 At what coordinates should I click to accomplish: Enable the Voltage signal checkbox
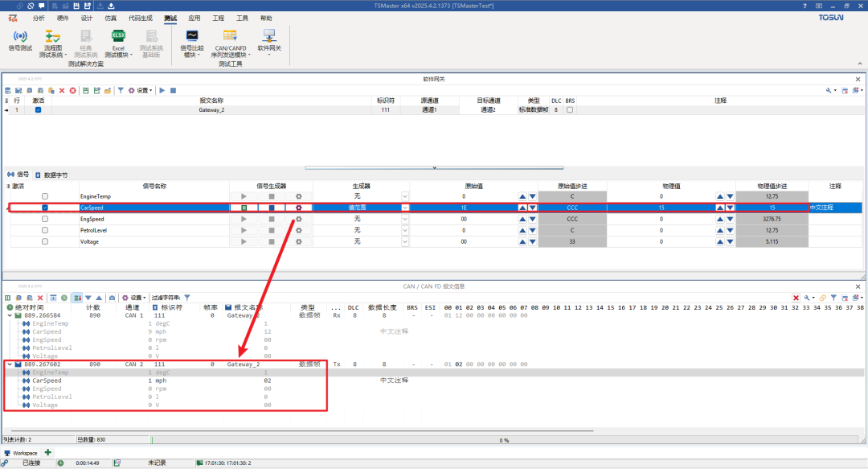tap(45, 241)
